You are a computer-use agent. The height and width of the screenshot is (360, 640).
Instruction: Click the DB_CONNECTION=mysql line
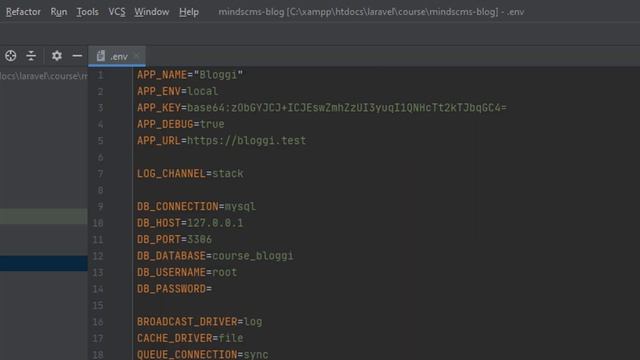point(196,207)
